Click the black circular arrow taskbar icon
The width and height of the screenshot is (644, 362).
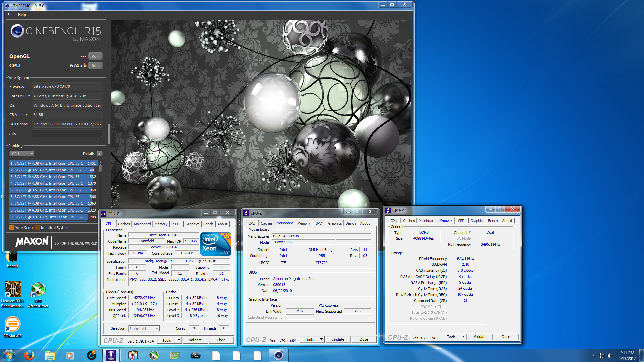click(91, 355)
